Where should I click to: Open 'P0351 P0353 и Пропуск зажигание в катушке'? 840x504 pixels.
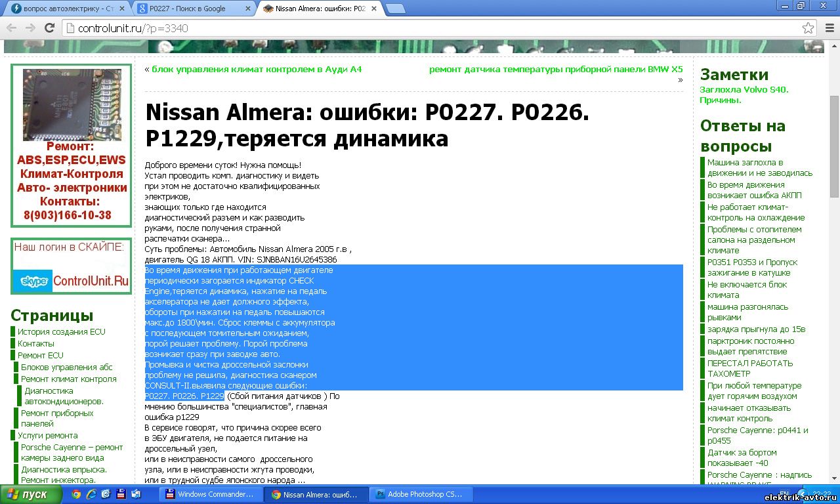(x=753, y=267)
